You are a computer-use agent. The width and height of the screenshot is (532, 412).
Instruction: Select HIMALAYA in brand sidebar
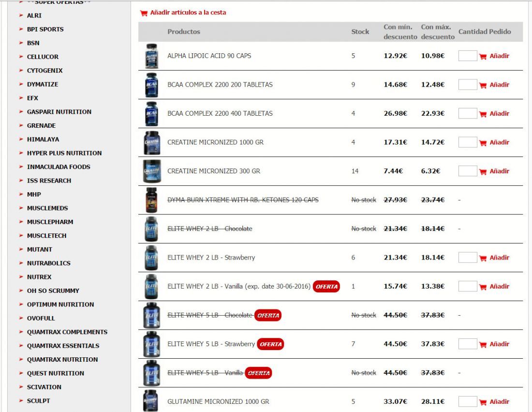coord(43,139)
